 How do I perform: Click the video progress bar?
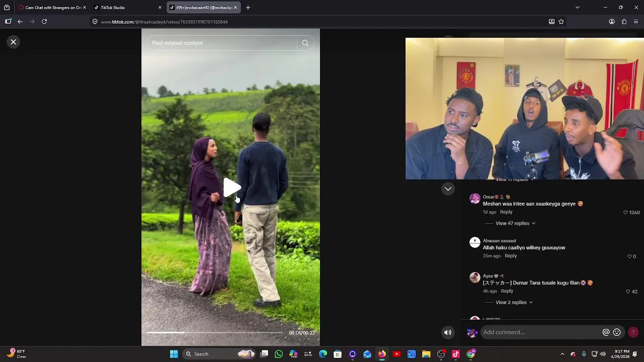tap(215, 333)
